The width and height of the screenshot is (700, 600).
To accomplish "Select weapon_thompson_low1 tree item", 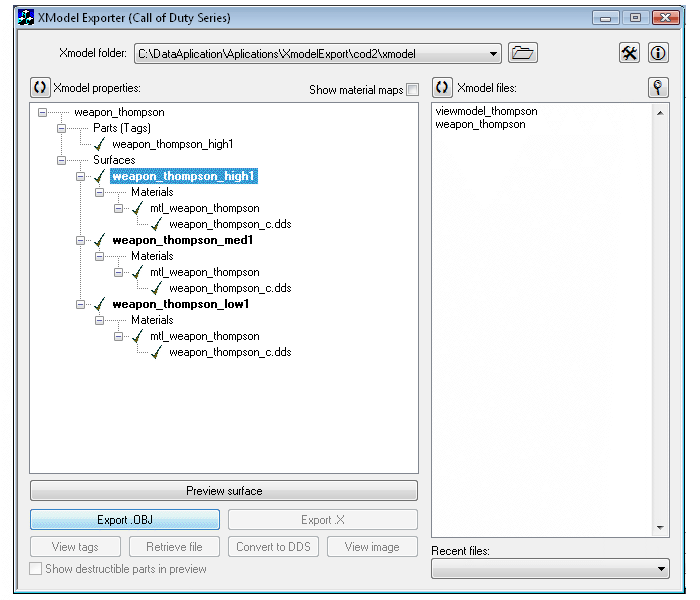I will [x=180, y=304].
